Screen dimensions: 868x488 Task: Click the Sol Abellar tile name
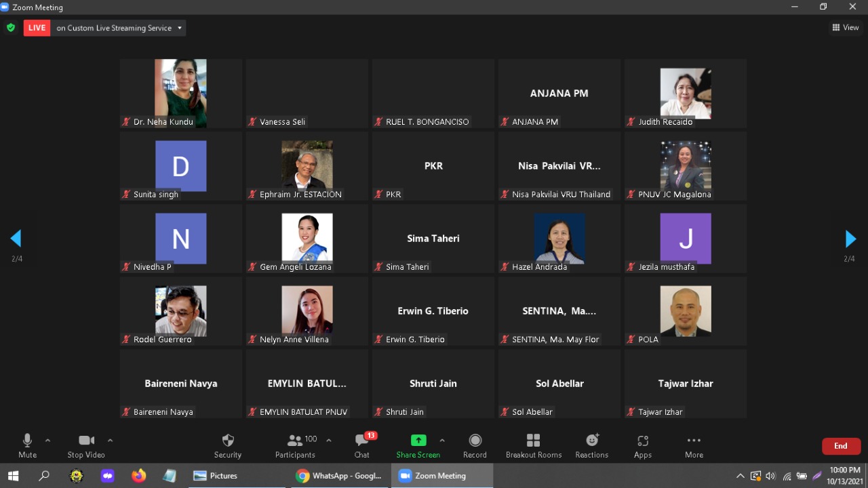click(559, 384)
